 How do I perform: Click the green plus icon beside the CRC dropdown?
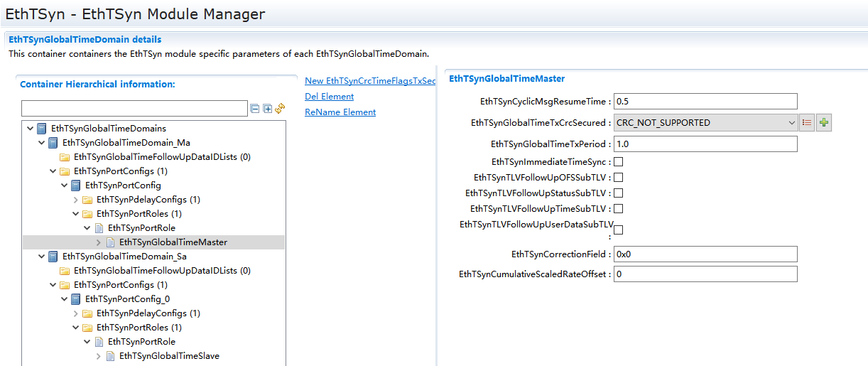[x=824, y=123]
